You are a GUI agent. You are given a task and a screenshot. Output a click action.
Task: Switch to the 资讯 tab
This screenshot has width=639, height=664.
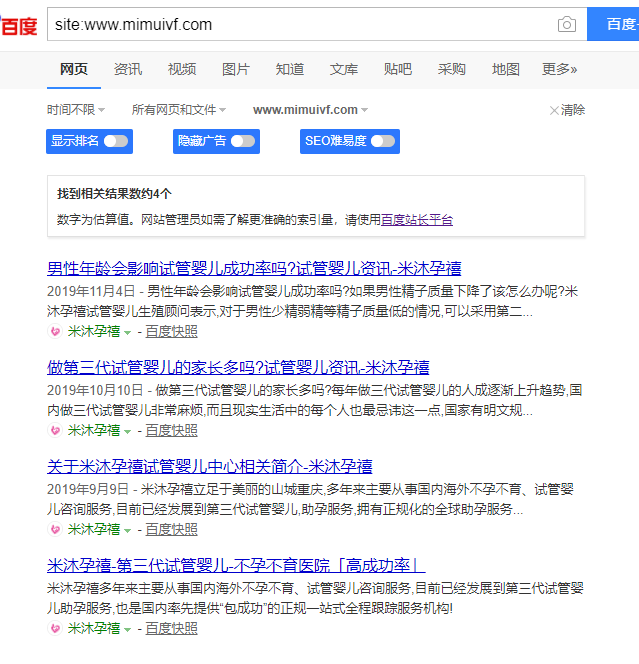(x=128, y=69)
